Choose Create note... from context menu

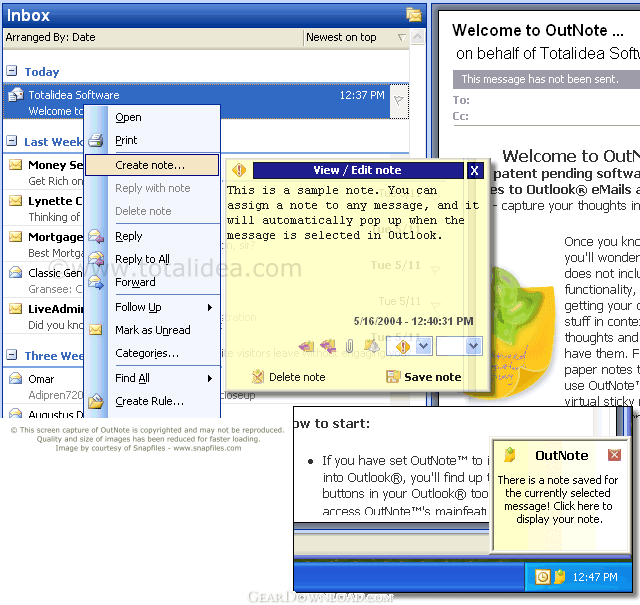click(x=152, y=165)
